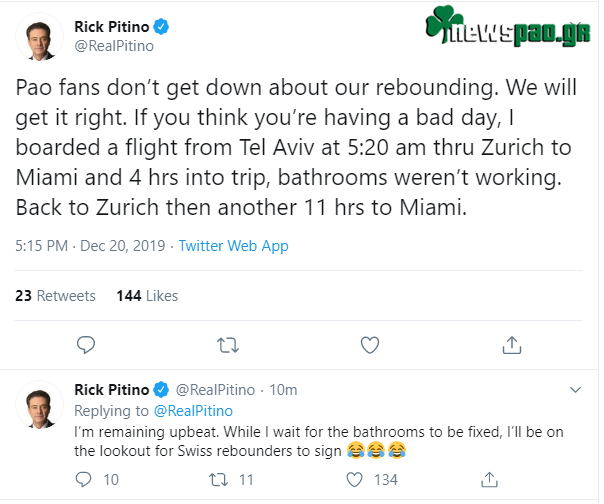Click the 10m timestamp on the reply
The width and height of the screenshot is (604, 504).
[284, 389]
